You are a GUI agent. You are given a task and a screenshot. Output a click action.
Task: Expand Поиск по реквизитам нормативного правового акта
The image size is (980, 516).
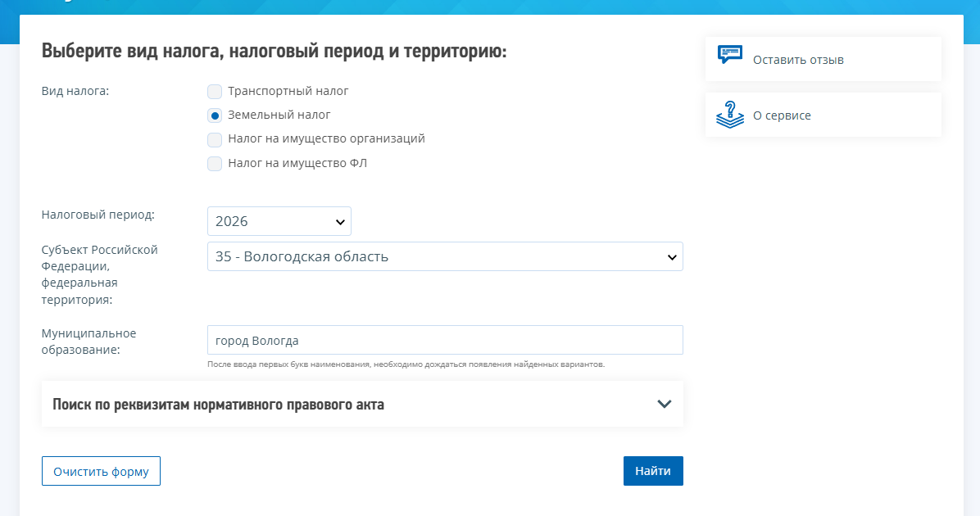pos(363,404)
